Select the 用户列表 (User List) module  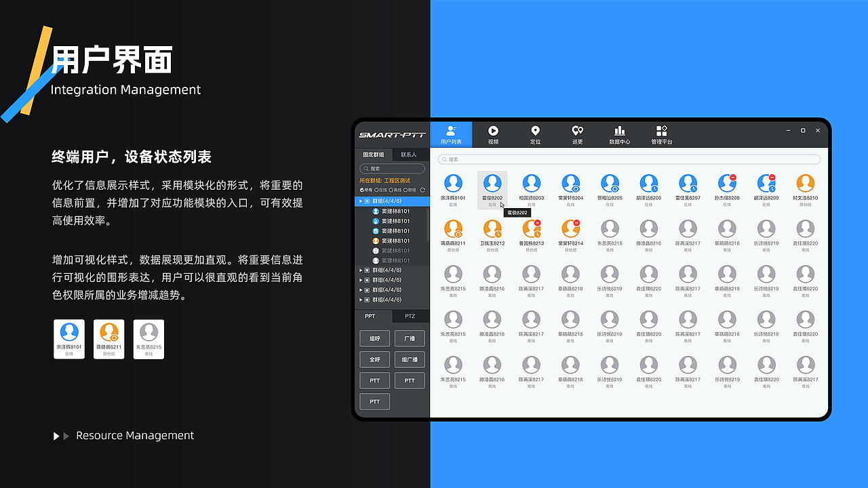point(451,134)
